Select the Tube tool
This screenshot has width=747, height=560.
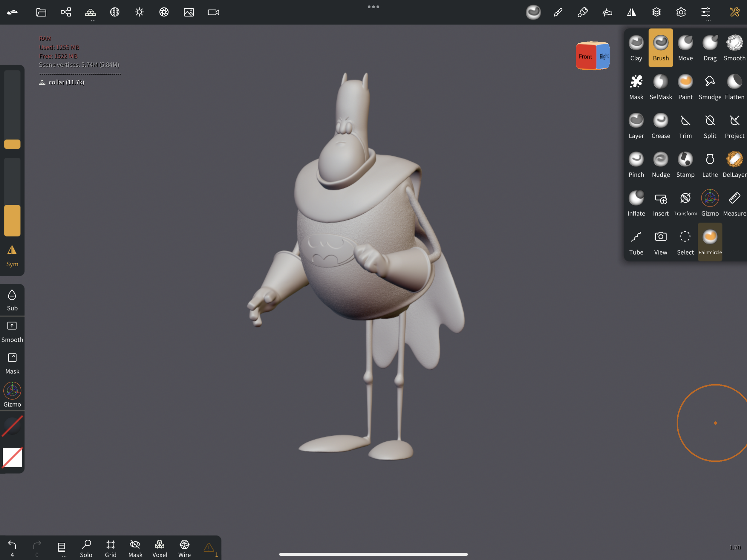[x=636, y=242]
